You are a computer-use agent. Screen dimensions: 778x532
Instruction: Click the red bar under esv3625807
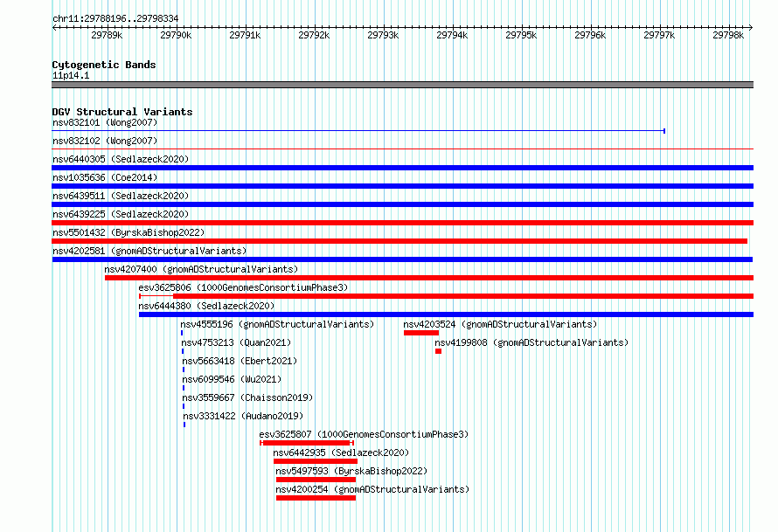tap(307, 443)
